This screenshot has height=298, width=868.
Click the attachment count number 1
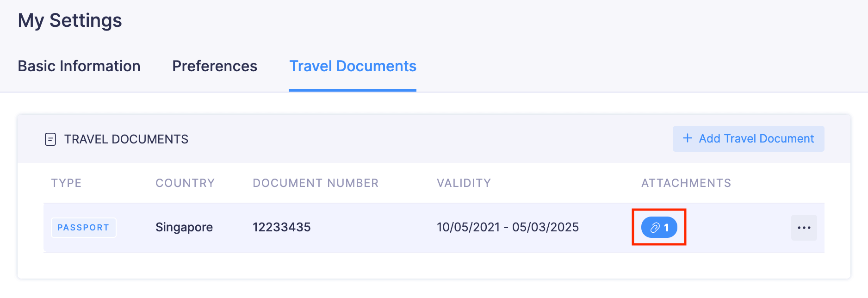(666, 228)
